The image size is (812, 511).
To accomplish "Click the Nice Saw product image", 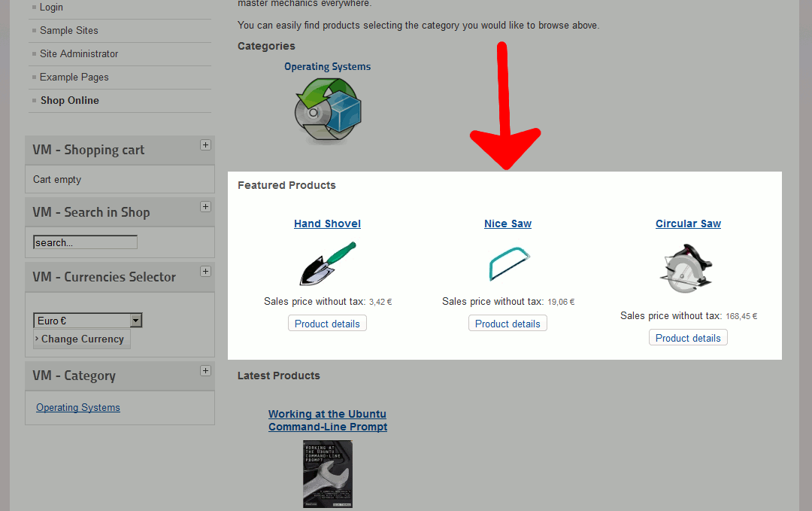I will click(508, 264).
